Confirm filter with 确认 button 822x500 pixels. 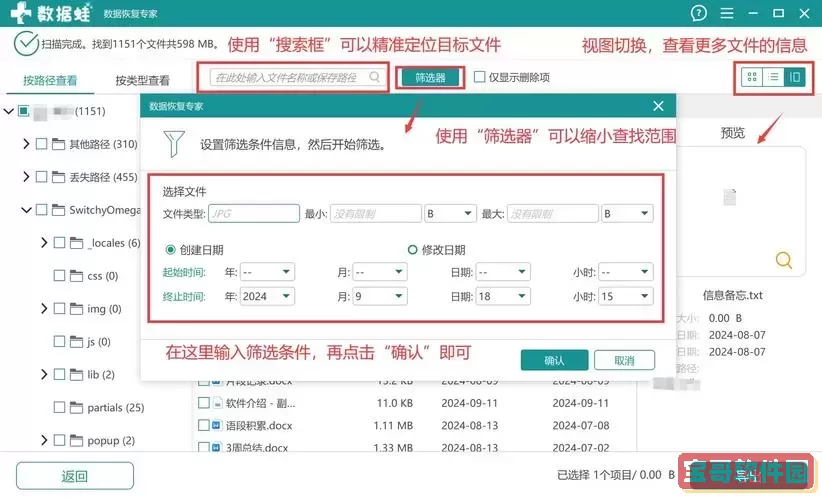[555, 361]
